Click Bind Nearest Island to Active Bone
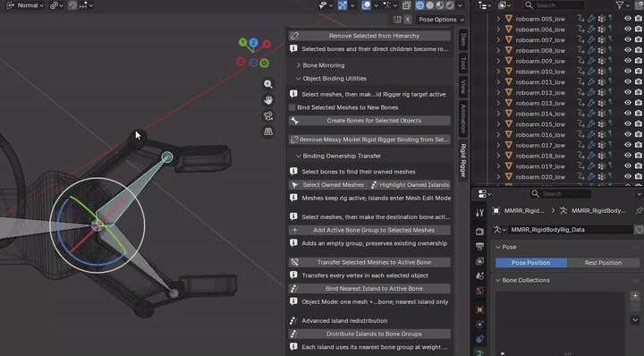The height and width of the screenshot is (356, 644). coord(369,289)
